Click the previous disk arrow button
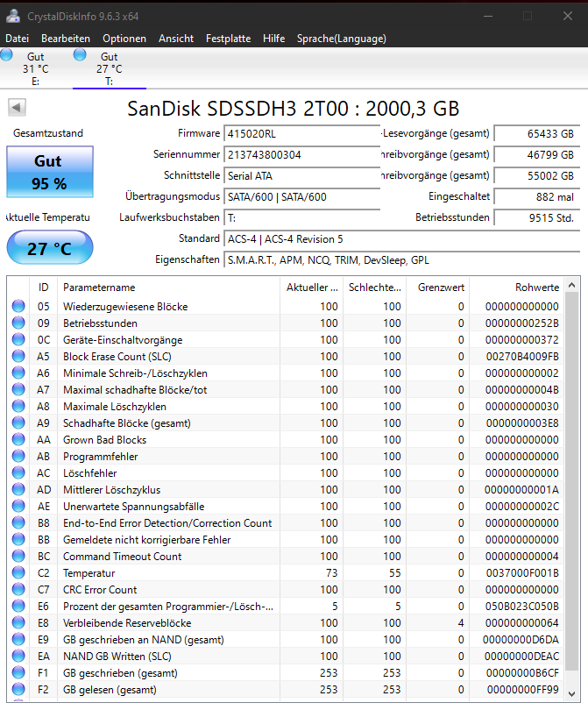 coord(17,108)
